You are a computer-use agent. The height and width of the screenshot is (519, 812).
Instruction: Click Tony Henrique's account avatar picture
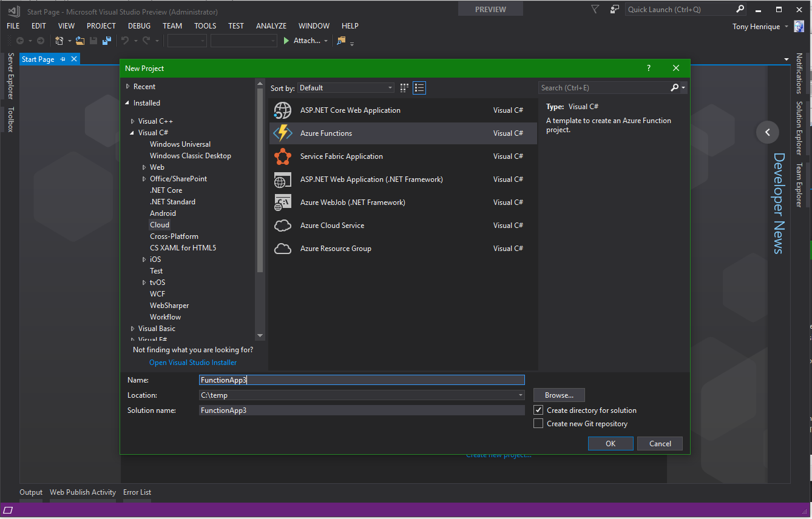pos(799,26)
